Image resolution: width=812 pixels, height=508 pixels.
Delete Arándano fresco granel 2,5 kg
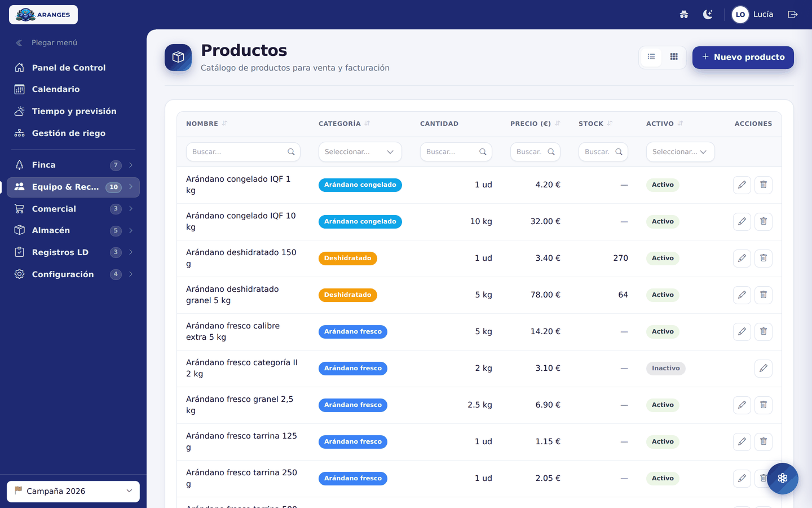pyautogui.click(x=764, y=405)
